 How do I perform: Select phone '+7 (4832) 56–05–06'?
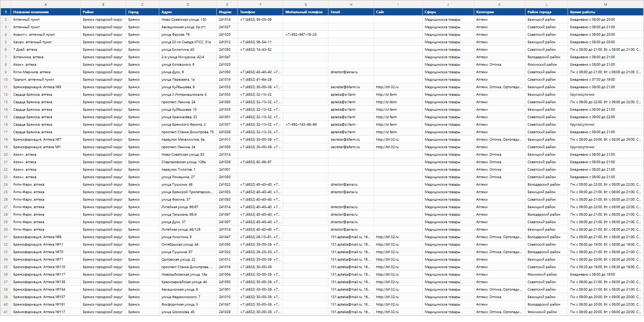point(260,20)
